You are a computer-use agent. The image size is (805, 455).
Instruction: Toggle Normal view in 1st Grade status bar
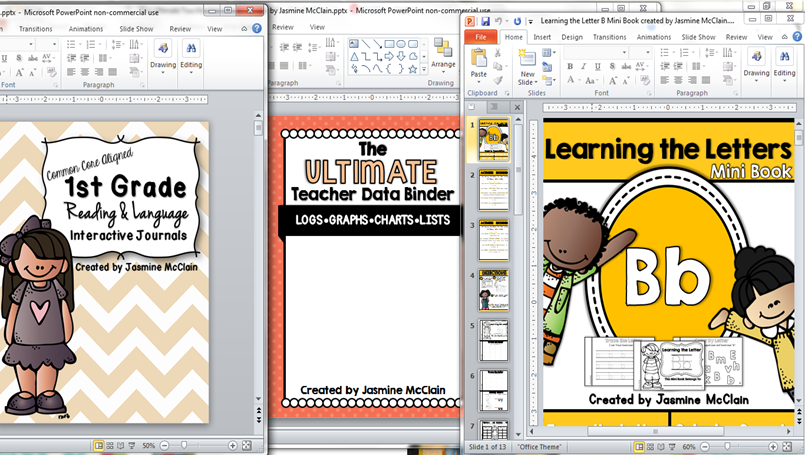click(99, 445)
